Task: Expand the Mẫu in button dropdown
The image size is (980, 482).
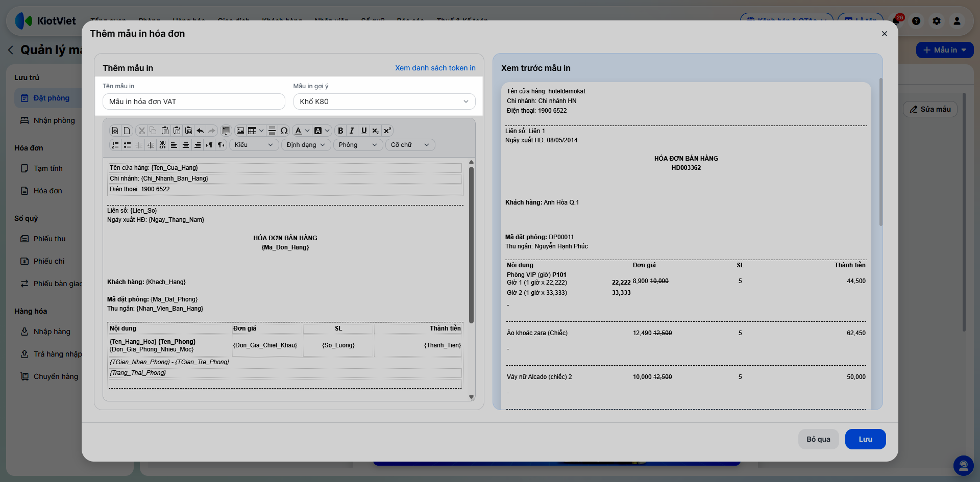Action: click(x=964, y=50)
